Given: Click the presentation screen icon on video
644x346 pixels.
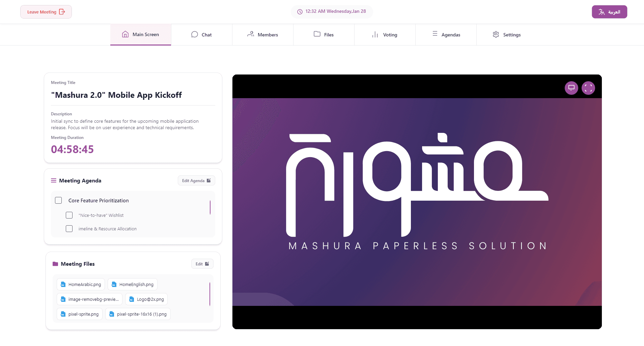Looking at the screenshot, I should tap(571, 88).
